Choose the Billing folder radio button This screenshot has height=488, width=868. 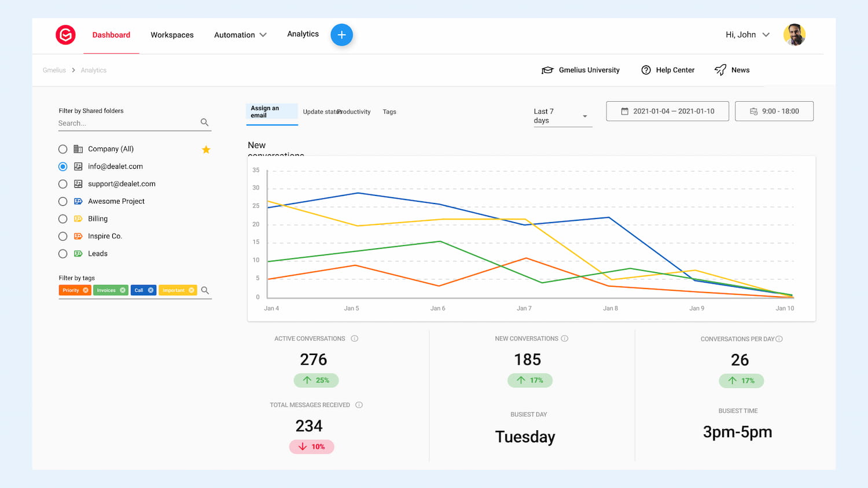coord(63,219)
